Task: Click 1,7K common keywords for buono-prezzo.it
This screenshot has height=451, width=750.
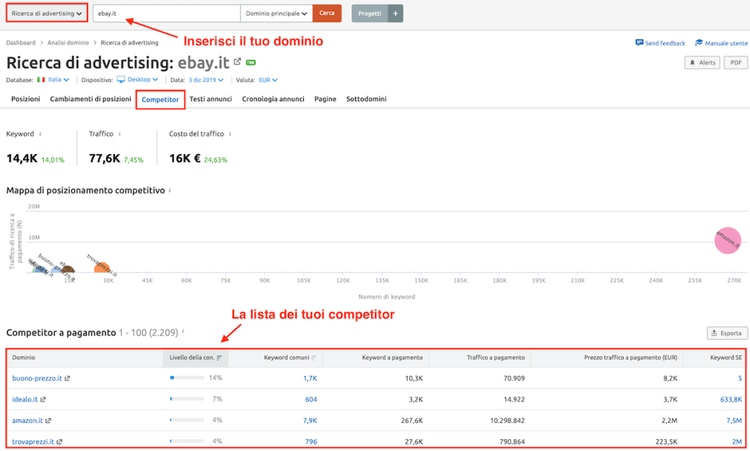Action: (x=310, y=378)
